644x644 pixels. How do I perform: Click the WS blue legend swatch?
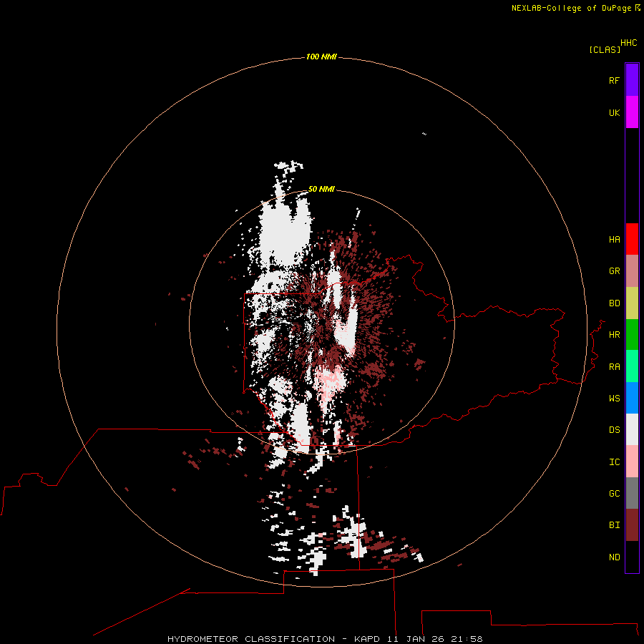click(632, 398)
